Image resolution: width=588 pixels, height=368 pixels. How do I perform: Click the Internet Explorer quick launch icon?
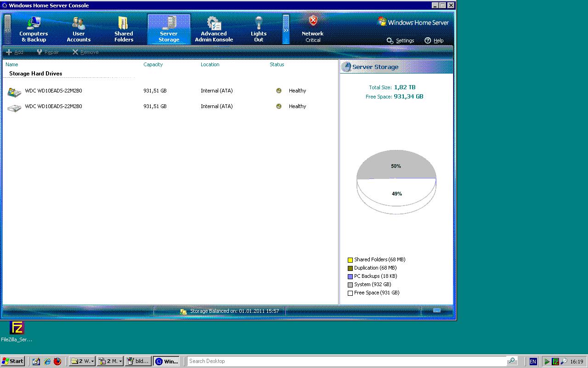coord(47,362)
